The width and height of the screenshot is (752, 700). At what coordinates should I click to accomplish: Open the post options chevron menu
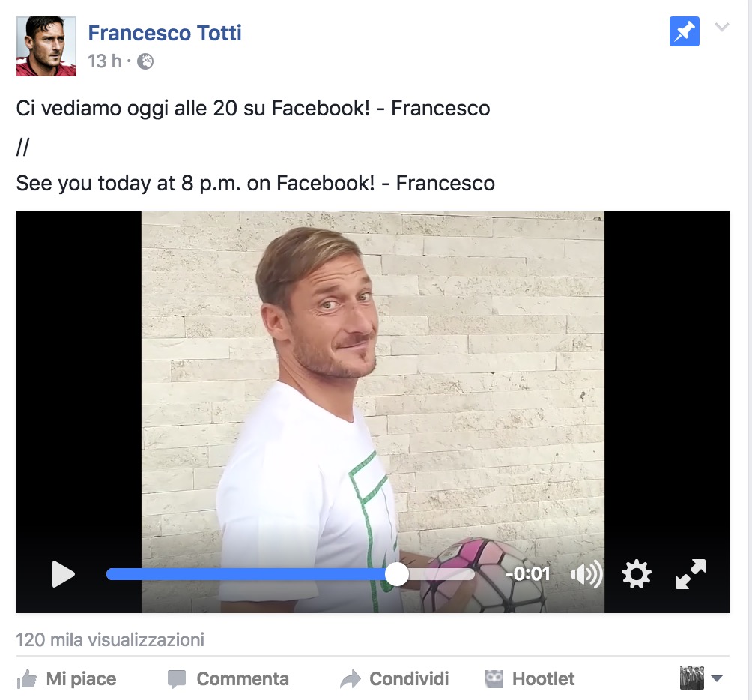722,27
